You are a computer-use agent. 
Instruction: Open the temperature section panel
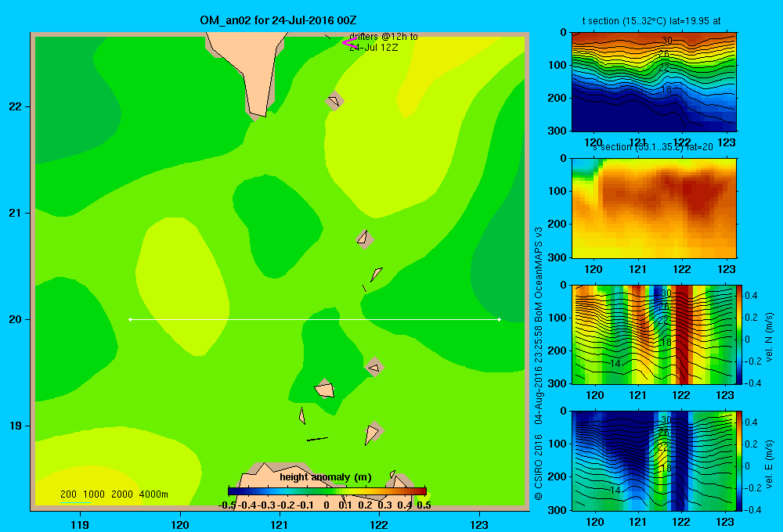tap(654, 82)
